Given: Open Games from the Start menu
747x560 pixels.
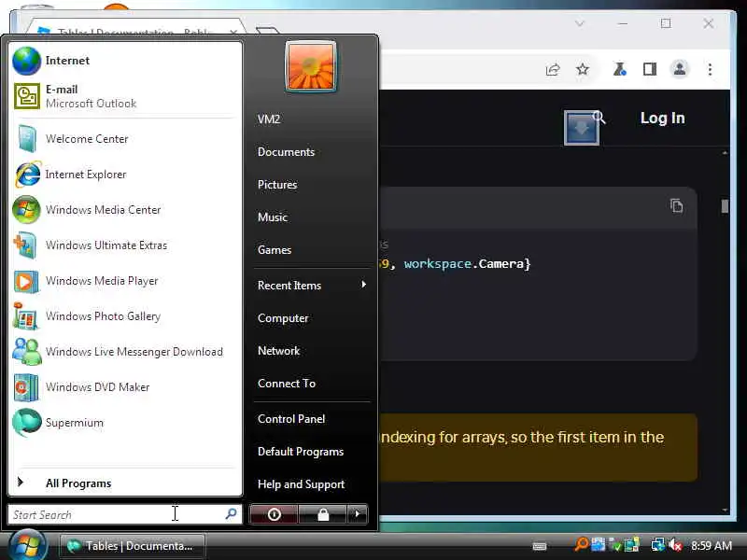Looking at the screenshot, I should pos(275,250).
